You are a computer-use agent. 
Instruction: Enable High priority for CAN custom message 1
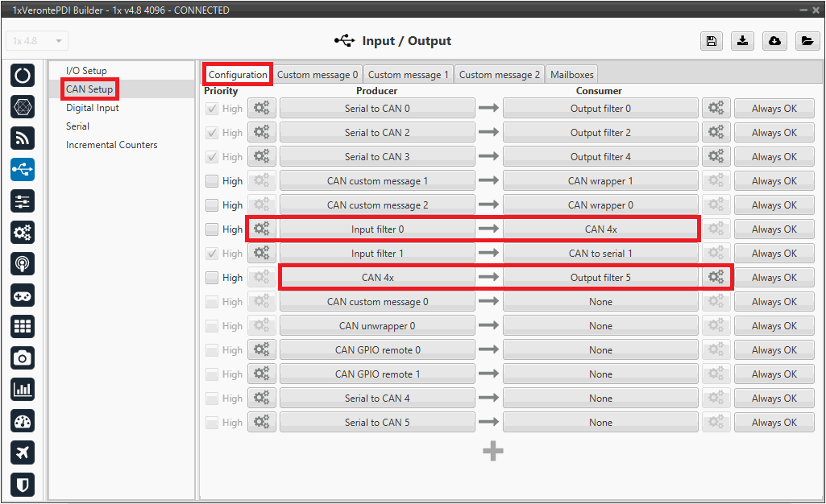[212, 181]
